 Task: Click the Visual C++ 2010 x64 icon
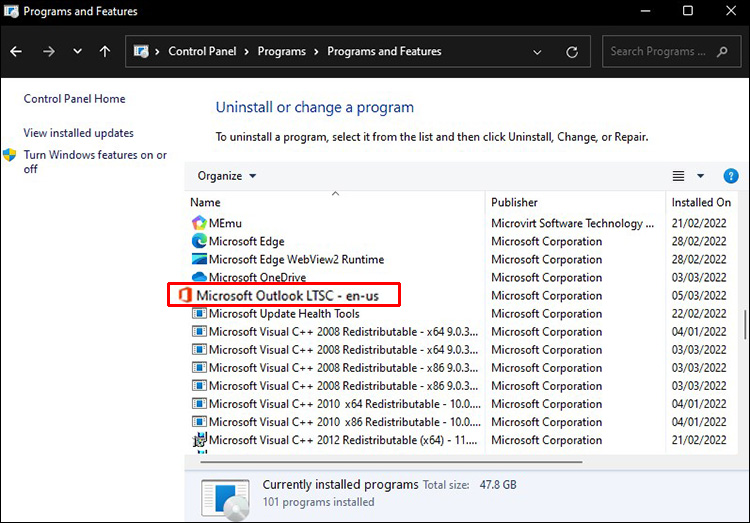coord(199,403)
